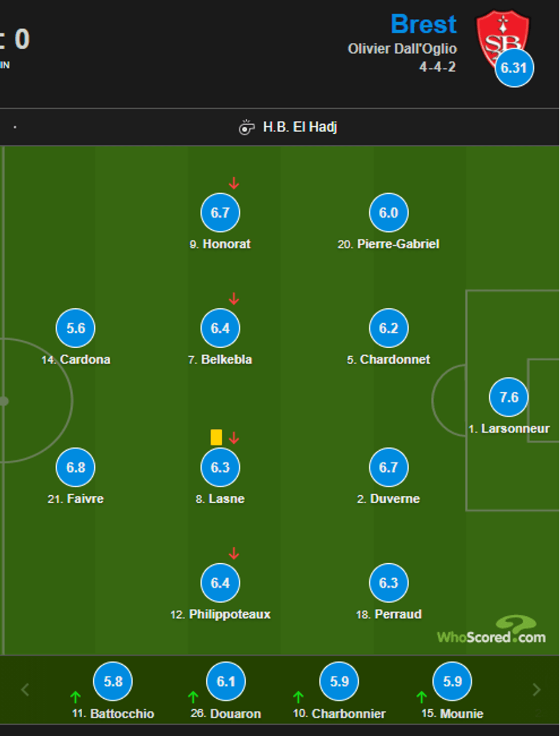Click Battocchio's green sub-in arrow
This screenshot has height=736, width=560.
[x=75, y=697]
